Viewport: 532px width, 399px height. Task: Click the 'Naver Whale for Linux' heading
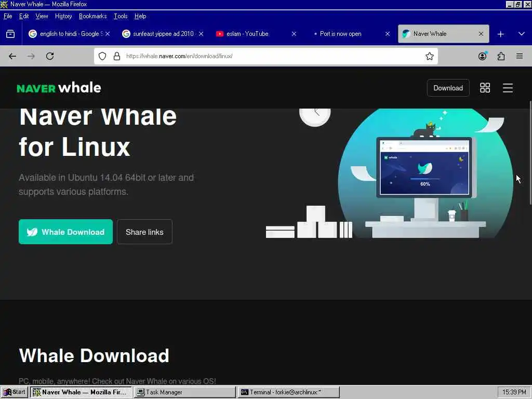pyautogui.click(x=98, y=132)
